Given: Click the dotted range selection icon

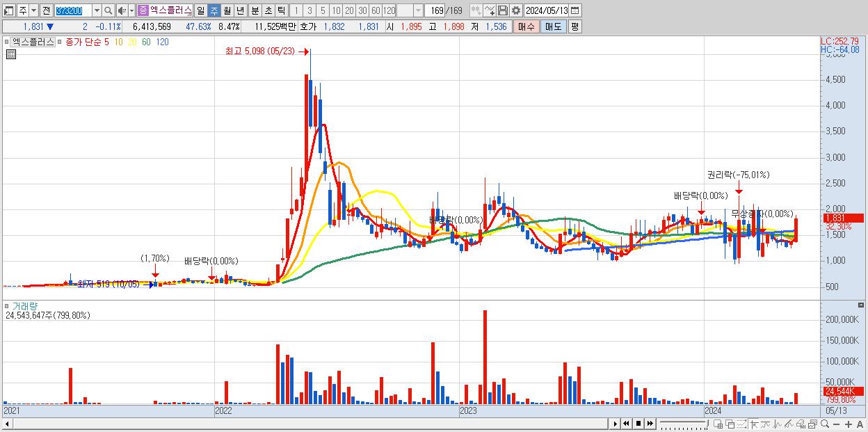Looking at the screenshot, I should [741, 424].
